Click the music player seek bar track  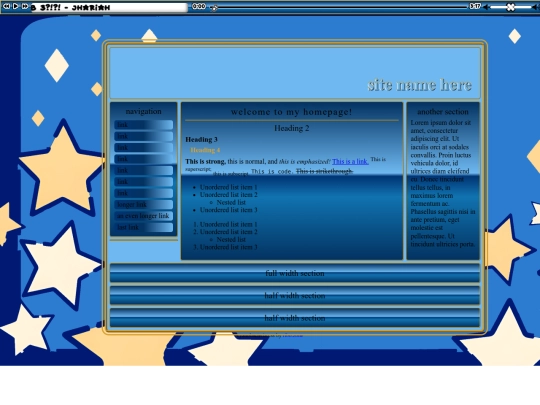pyautogui.click(x=341, y=7)
